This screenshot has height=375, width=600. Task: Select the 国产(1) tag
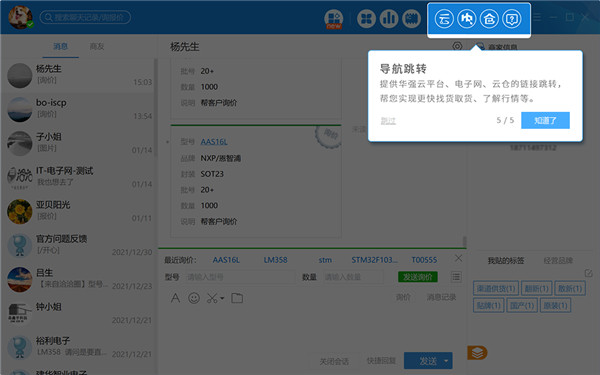coord(522,305)
